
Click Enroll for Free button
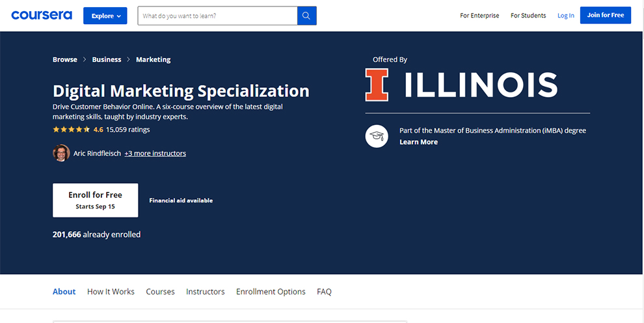click(95, 200)
